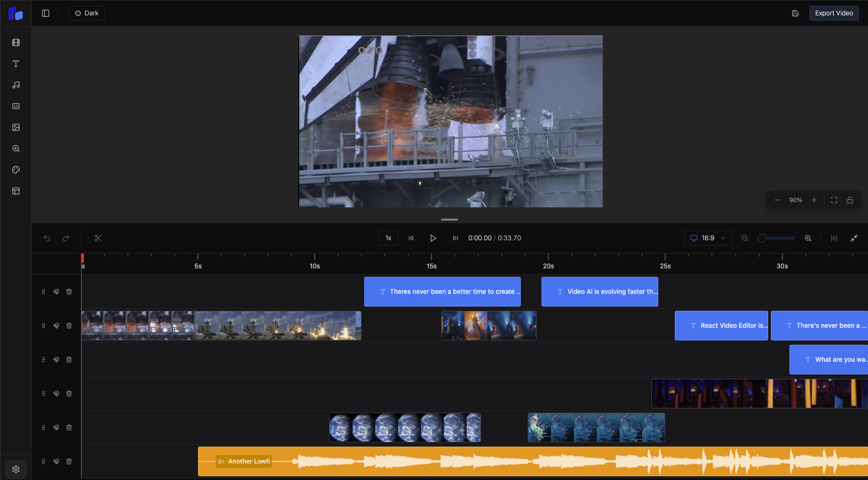
Task: Click the 90% canvas zoom value
Action: (796, 200)
